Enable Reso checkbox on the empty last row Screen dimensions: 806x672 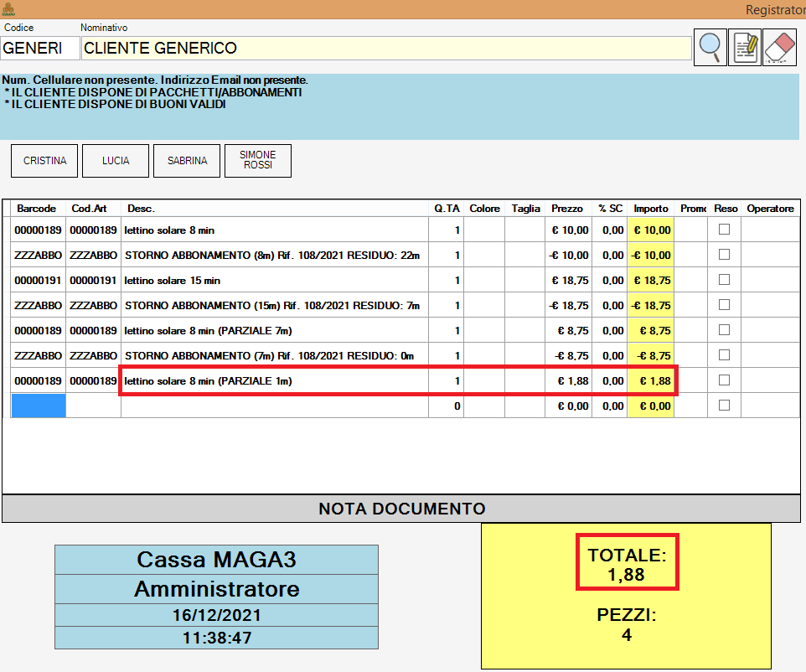click(x=725, y=406)
